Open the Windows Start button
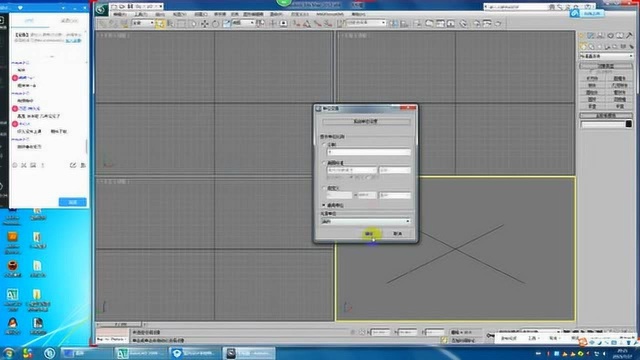640x360 pixels. click(x=8, y=353)
